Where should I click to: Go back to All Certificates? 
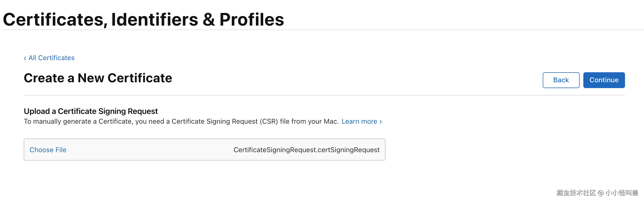tap(51, 58)
